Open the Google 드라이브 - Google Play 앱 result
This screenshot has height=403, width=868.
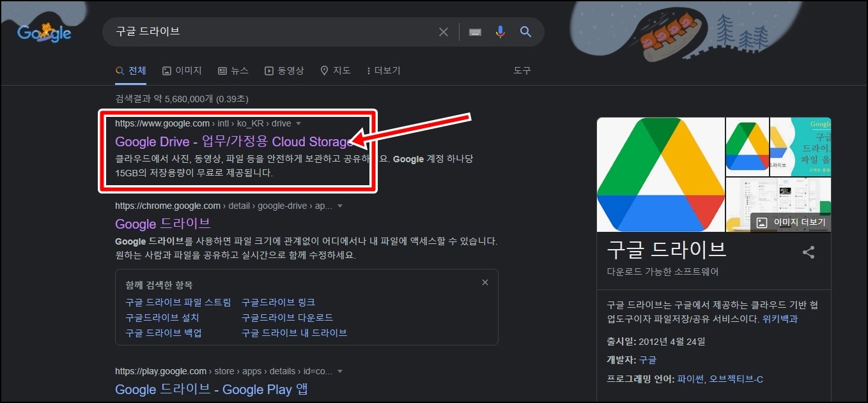[x=212, y=389]
